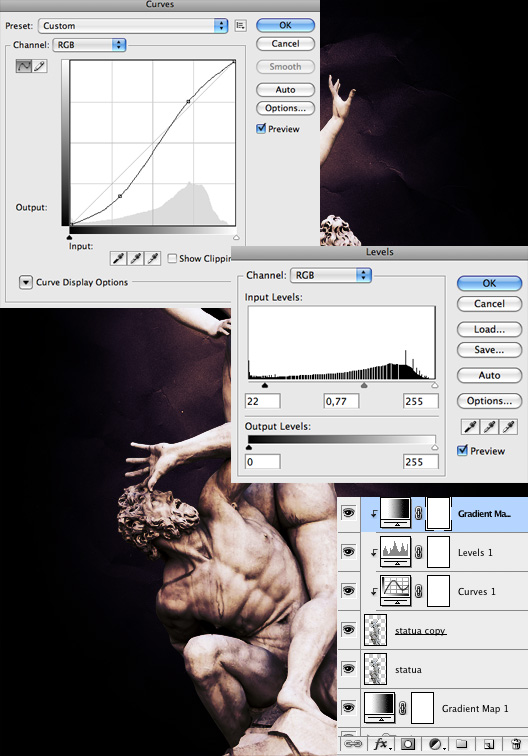
Task: Click OK in the Curves dialog
Action: point(285,25)
